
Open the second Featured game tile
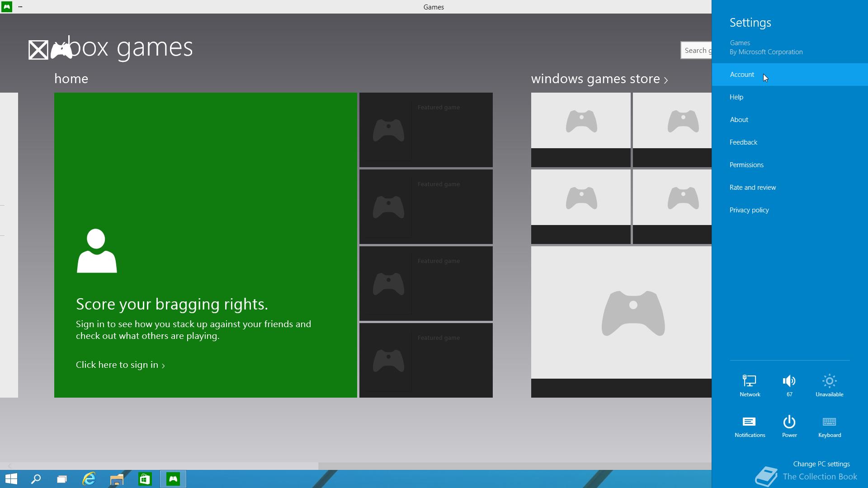point(426,206)
